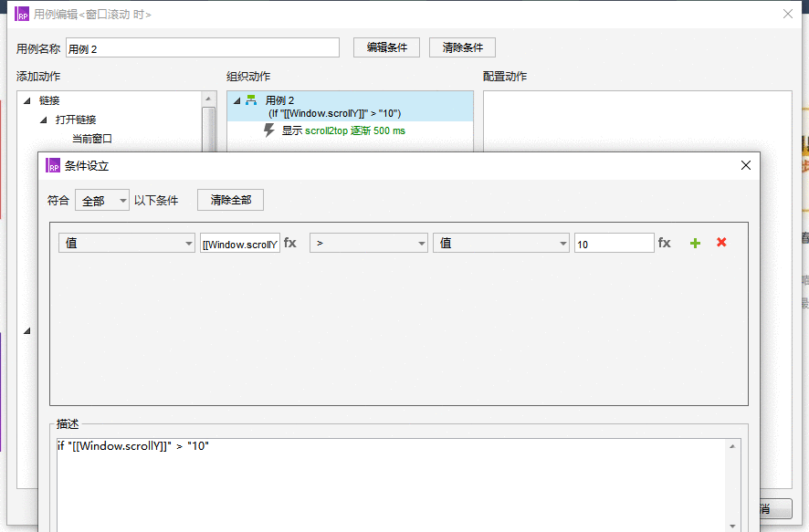Open the first 值 type dropdown
Image resolution: width=809 pixels, height=532 pixels.
point(126,243)
